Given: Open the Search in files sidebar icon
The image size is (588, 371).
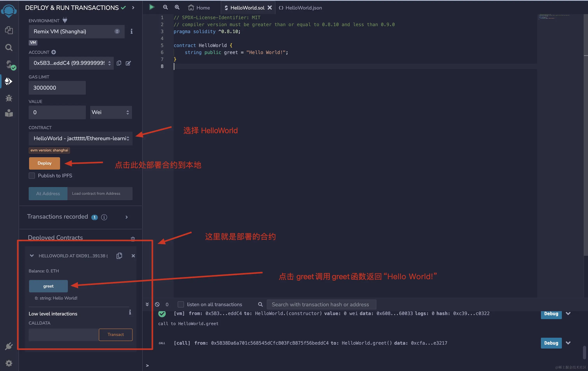Looking at the screenshot, I should (9, 47).
